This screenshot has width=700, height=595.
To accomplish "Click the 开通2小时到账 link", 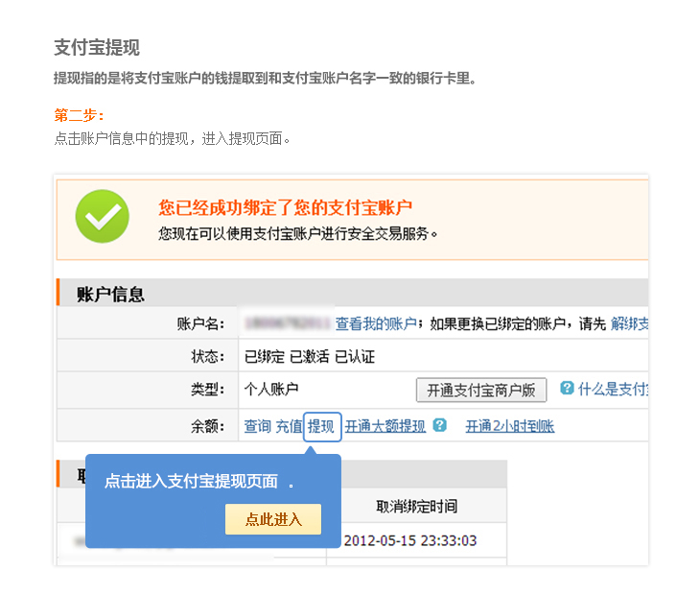I will 509,426.
